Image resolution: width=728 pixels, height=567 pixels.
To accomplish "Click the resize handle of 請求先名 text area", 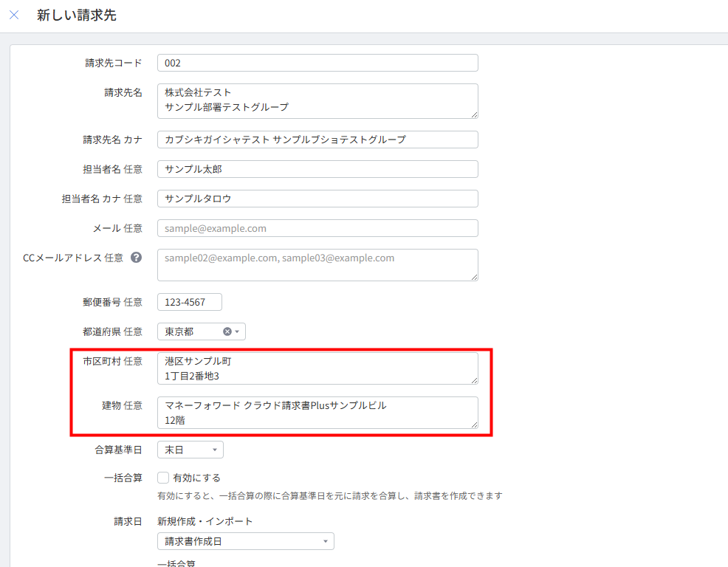I will click(x=474, y=114).
